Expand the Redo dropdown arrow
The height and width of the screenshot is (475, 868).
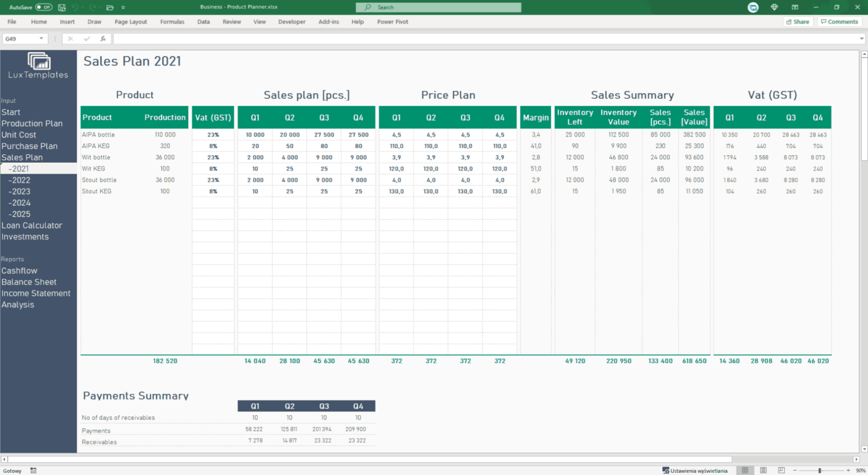click(99, 7)
